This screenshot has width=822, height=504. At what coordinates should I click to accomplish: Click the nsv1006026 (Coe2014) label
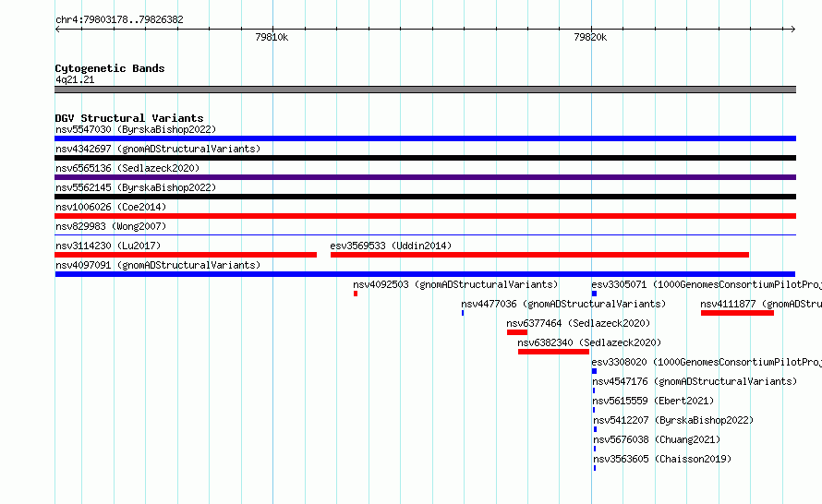pyautogui.click(x=111, y=207)
